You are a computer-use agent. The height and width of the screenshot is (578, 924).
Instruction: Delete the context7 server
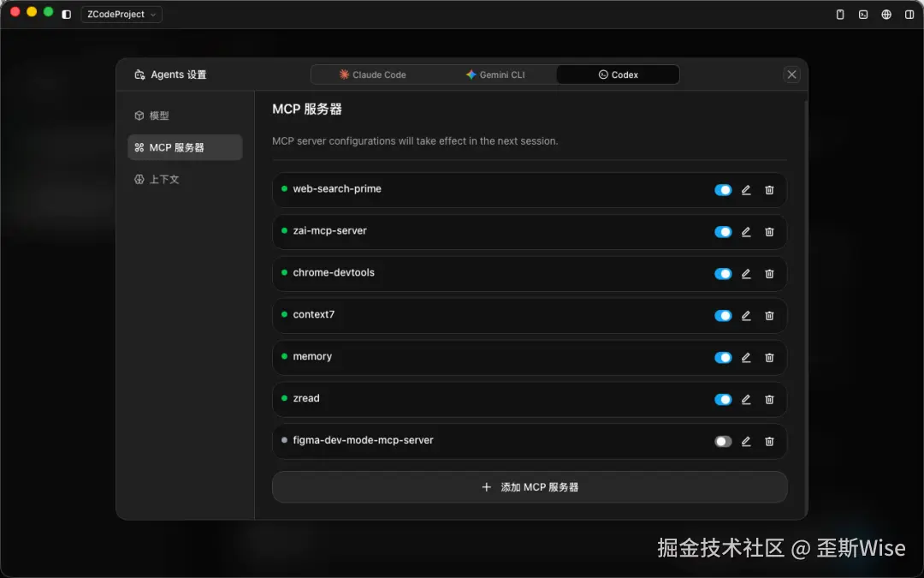pyautogui.click(x=769, y=315)
